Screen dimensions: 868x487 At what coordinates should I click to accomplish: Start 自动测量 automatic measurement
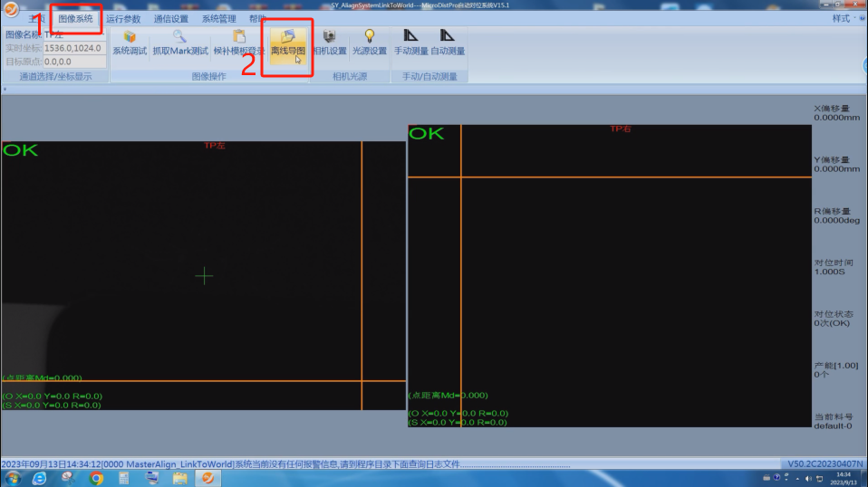tap(448, 43)
